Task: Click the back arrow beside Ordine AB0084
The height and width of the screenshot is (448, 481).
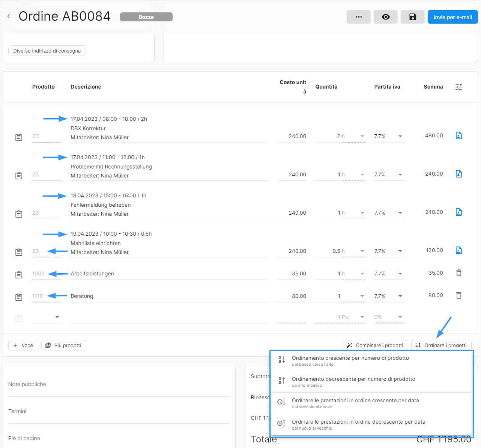Action: (x=9, y=16)
